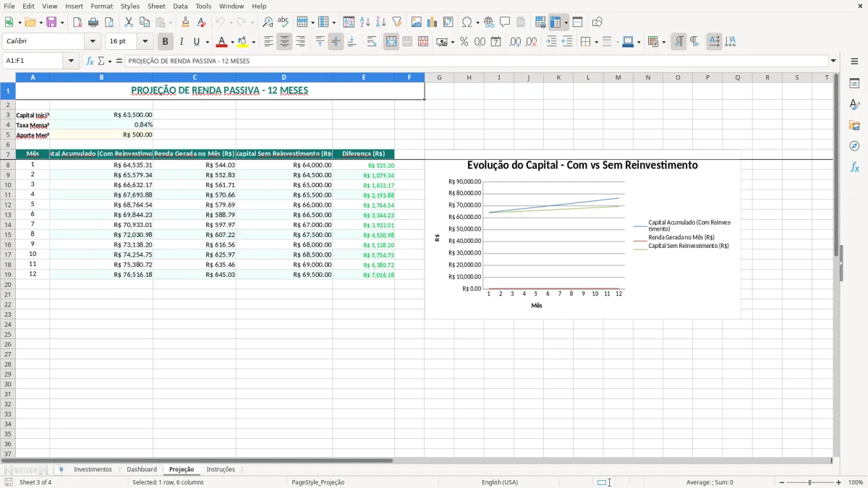
Task: Copy the selection to clipboard
Action: click(x=145, y=22)
